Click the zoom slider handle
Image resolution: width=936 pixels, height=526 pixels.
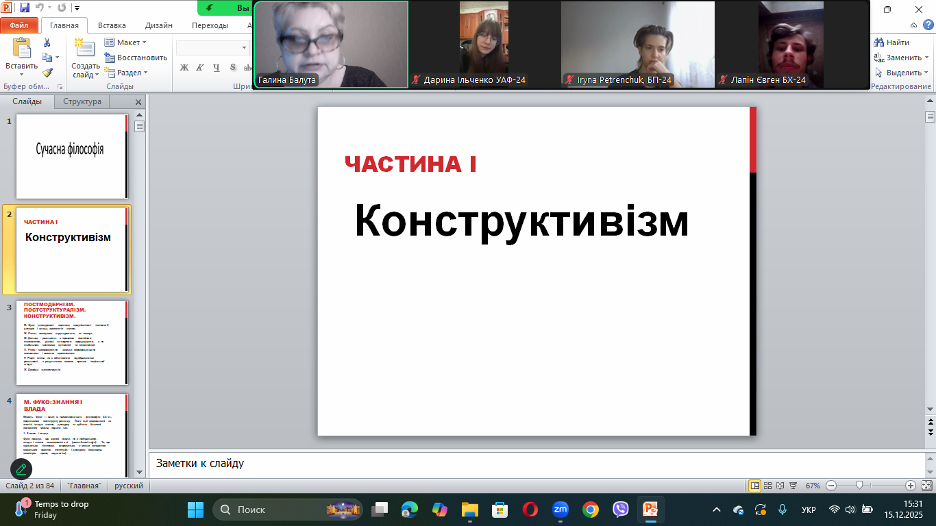860,485
